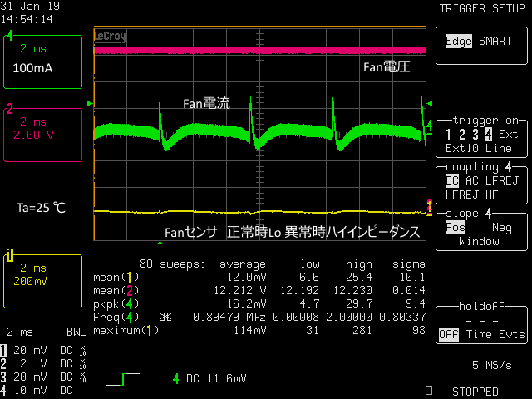Viewport: 532px width, 399px height.
Task: Select HFREJ trigger coupling
Action: click(462, 195)
